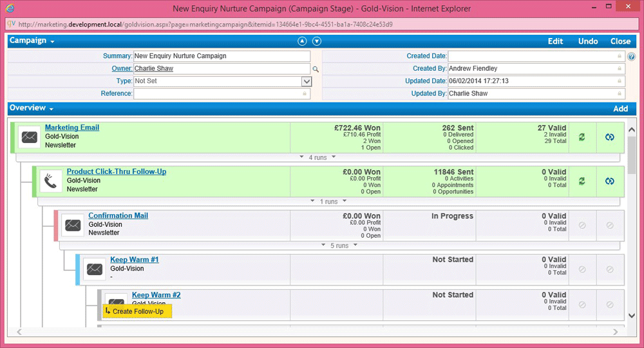644x348 pixels.
Task: Open the Overview section menu
Action: (31, 108)
